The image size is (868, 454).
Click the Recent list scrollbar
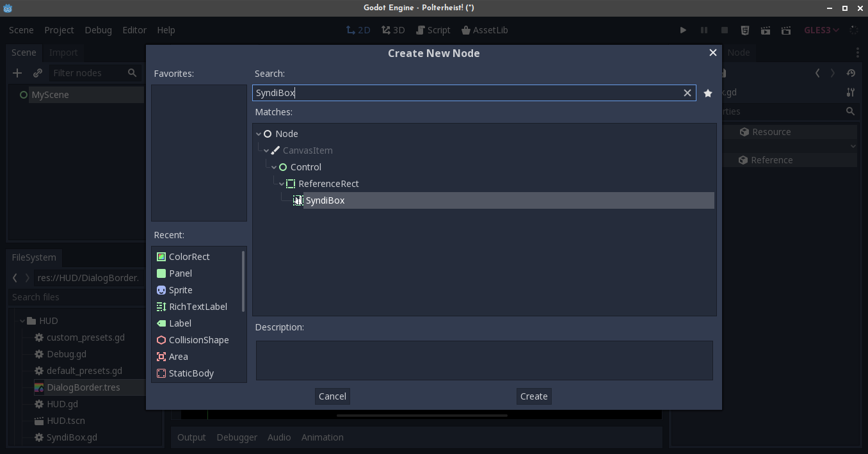[x=243, y=282]
